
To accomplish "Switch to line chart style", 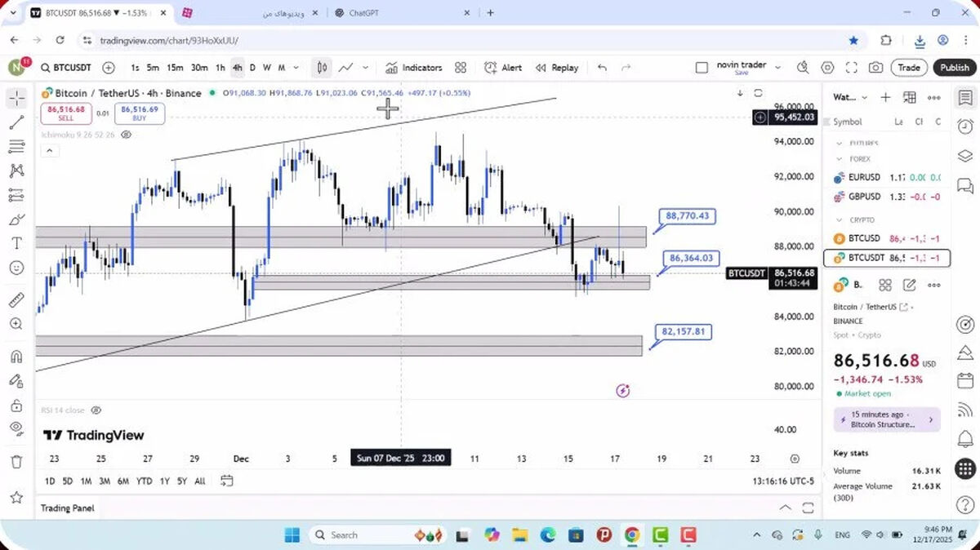I will coord(346,68).
